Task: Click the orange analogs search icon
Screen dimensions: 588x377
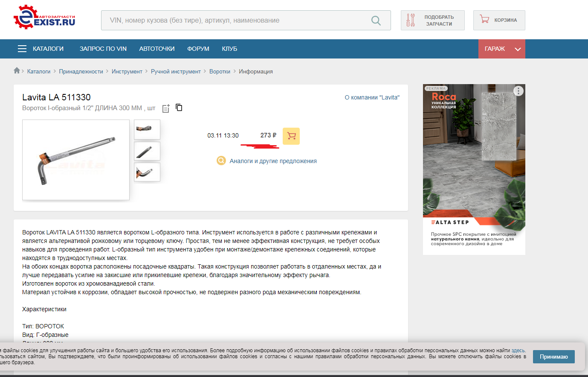Action: 221,161
